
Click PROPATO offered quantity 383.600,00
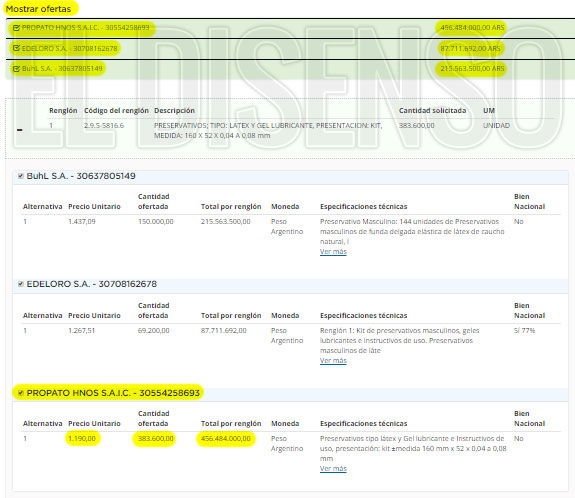click(x=156, y=439)
